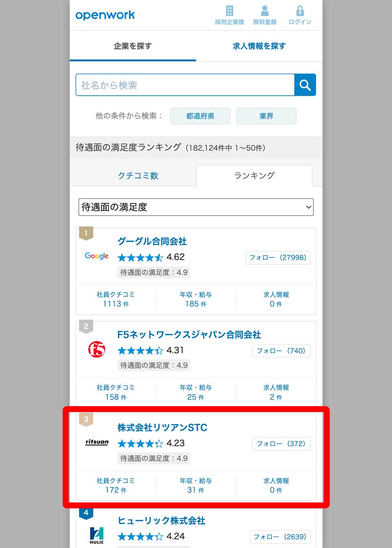
Task: Switch to the クチコミ数 tab
Action: [138, 176]
